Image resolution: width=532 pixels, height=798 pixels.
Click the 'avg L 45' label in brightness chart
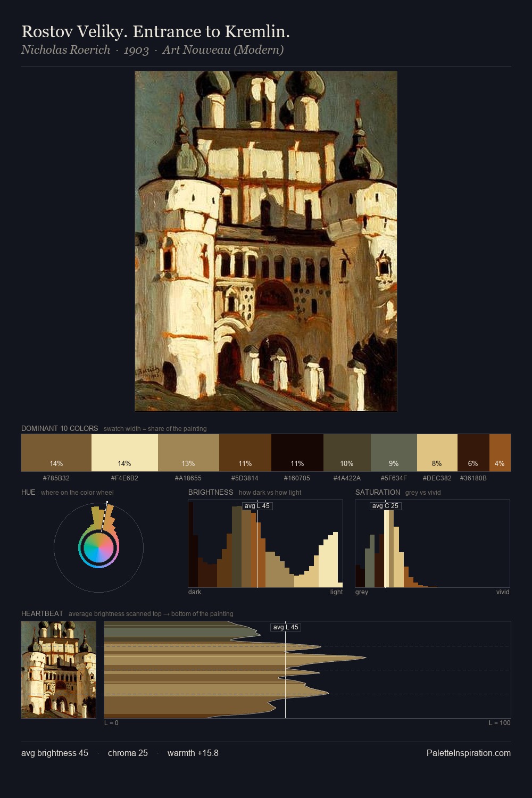point(257,506)
